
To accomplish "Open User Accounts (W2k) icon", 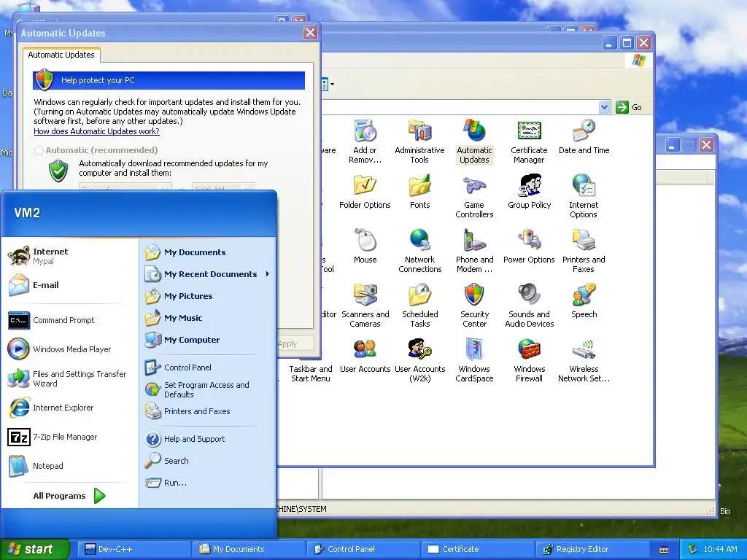I will (x=419, y=360).
